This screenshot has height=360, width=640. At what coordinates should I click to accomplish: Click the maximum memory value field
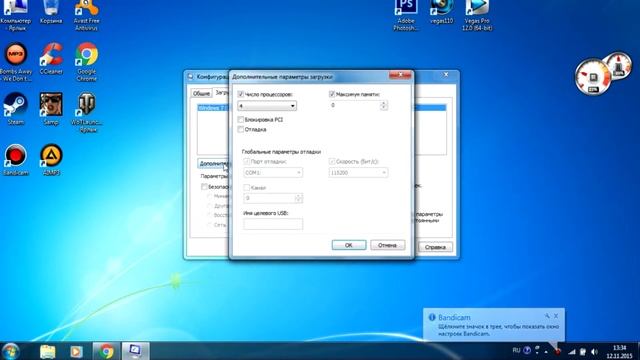[354, 105]
